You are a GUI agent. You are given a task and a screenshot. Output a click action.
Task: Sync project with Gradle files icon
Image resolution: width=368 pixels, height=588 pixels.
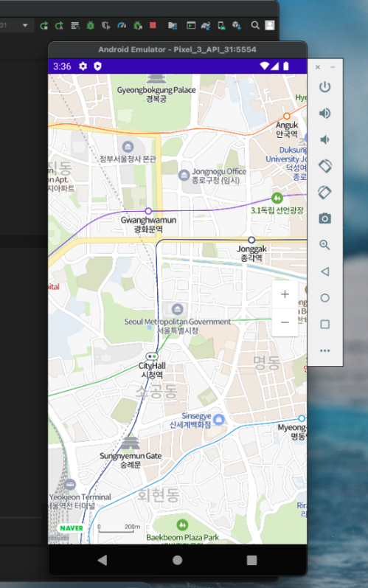[x=206, y=26]
